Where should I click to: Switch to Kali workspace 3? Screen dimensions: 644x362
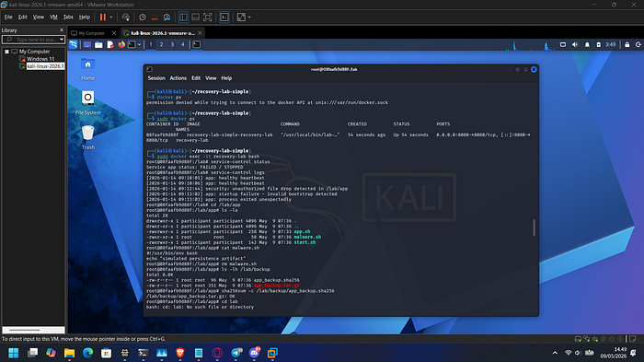(x=172, y=44)
